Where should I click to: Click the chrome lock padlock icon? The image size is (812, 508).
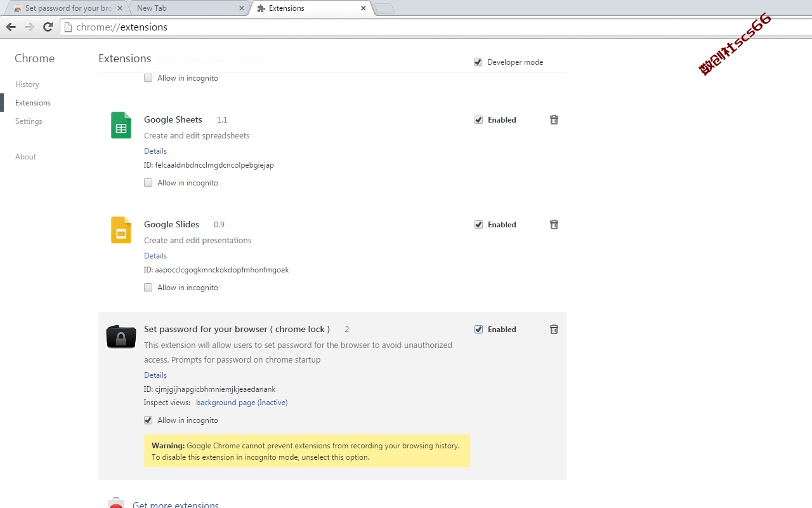click(121, 337)
